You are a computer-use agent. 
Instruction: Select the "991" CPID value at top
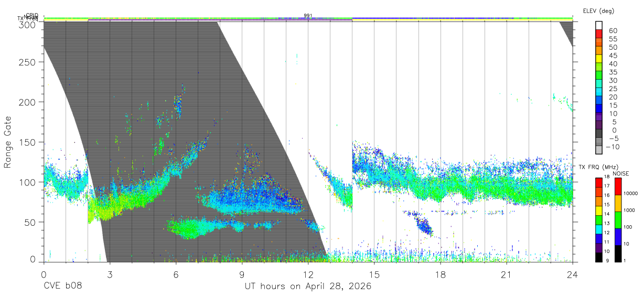308,16
